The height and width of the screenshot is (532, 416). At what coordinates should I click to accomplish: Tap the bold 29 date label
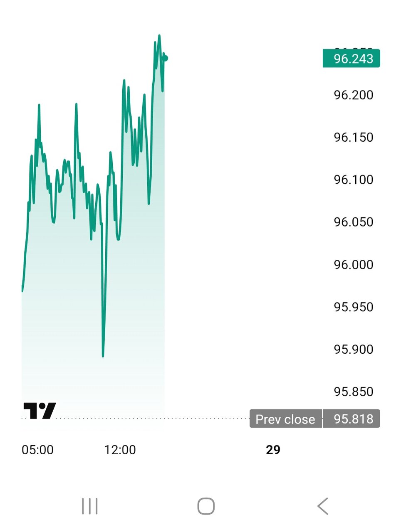(x=273, y=450)
